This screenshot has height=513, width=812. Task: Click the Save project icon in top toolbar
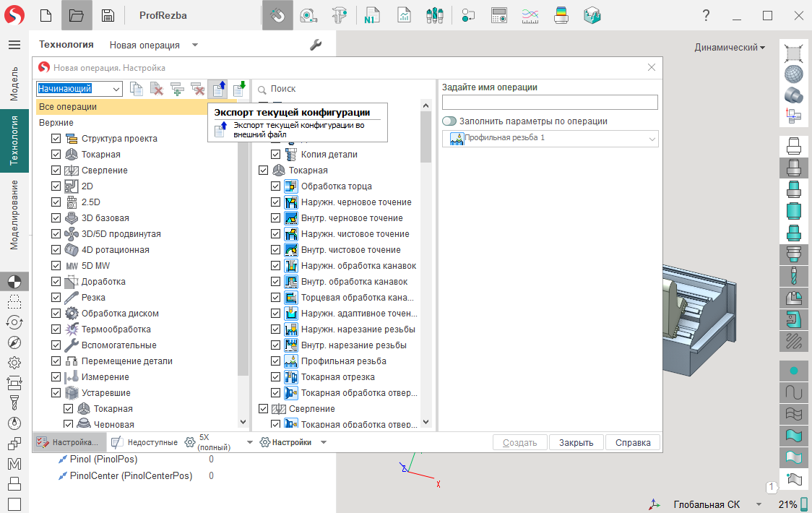pos(108,15)
